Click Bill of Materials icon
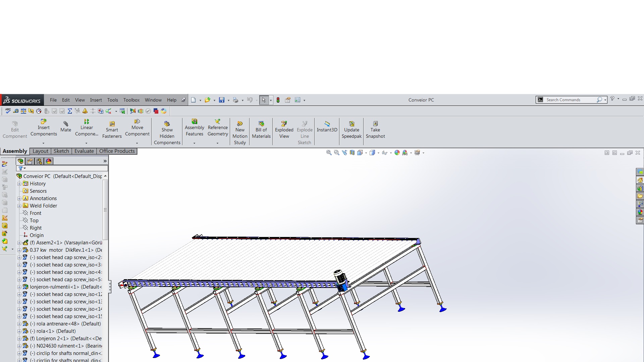 click(x=261, y=124)
